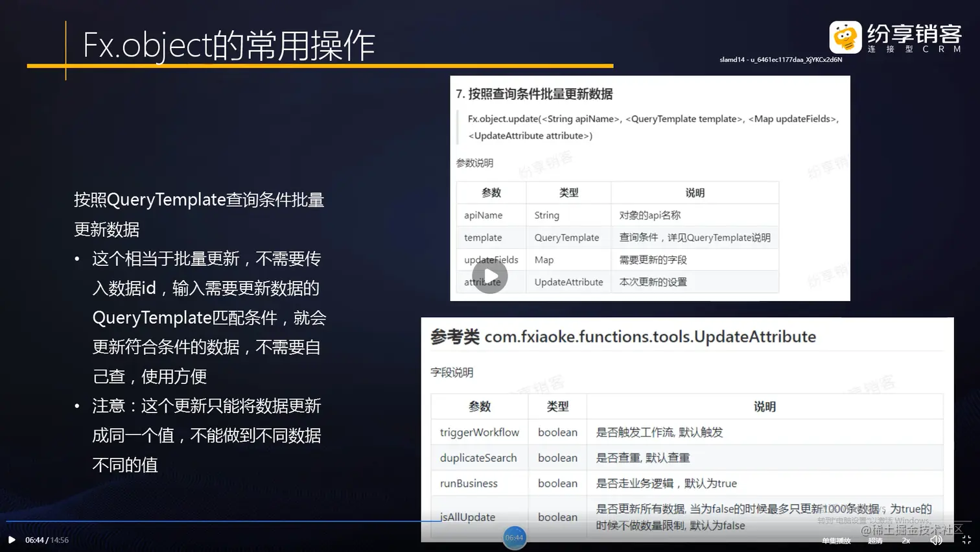980x552 pixels.
Task: Click the blue 06:44 progress bar handle
Action: 515,538
